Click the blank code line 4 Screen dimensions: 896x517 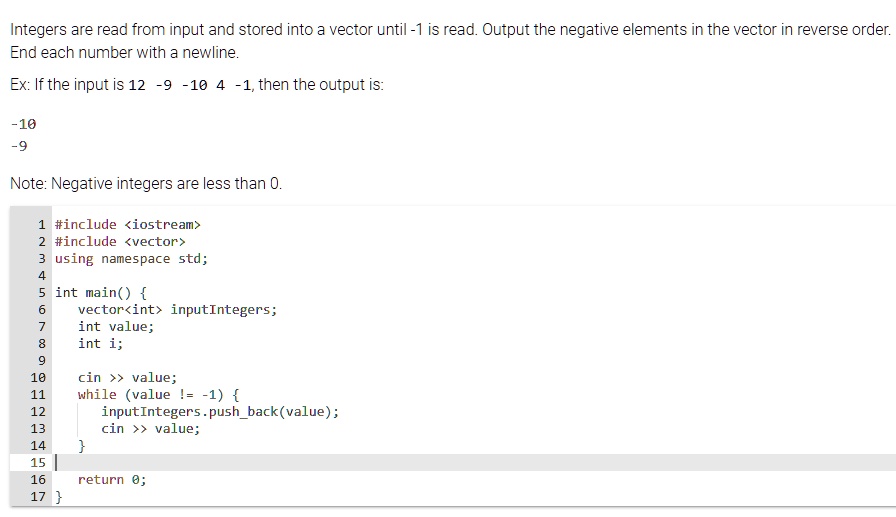click(x=300, y=275)
